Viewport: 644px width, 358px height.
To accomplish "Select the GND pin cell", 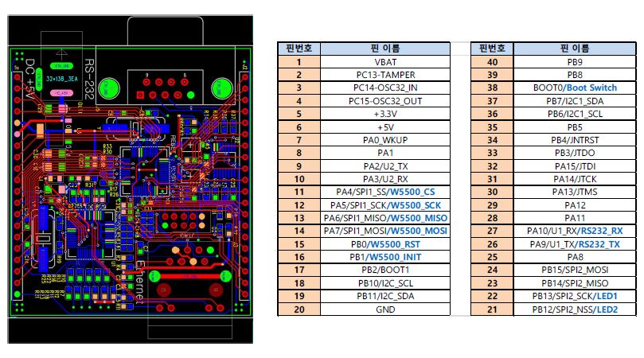I will 385,309.
